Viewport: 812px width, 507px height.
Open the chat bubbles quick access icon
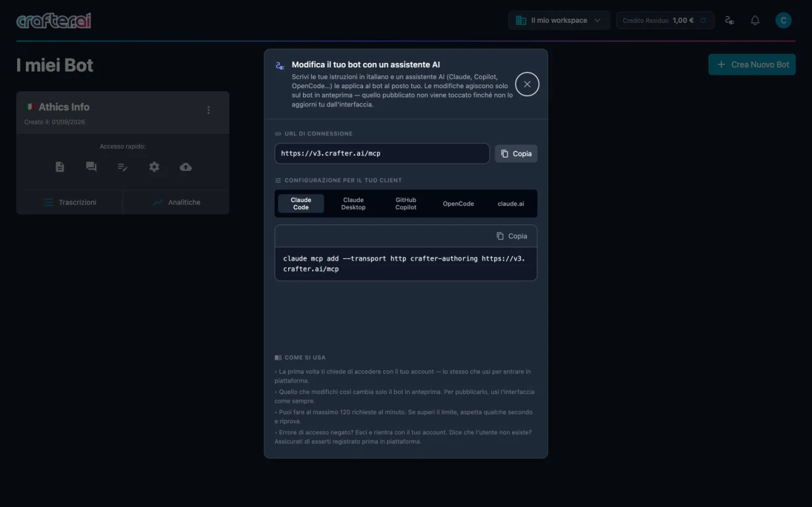click(91, 167)
